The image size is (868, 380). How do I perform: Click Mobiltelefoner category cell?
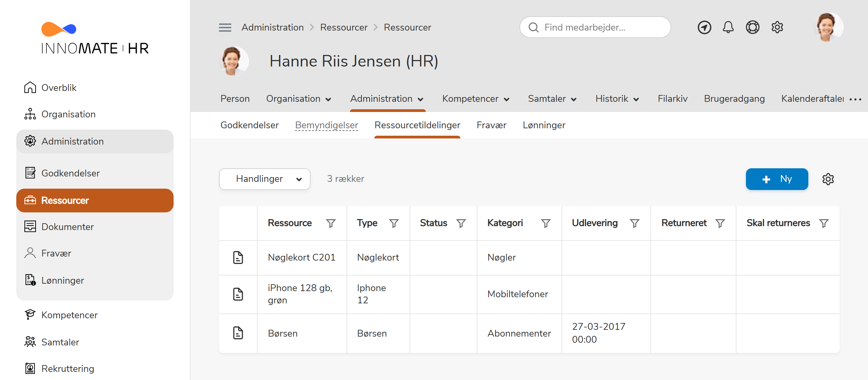[x=519, y=294]
